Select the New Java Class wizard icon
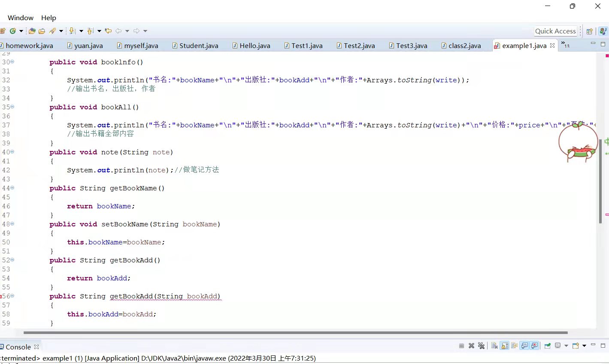Screen dimensions: 609x364 (13, 31)
